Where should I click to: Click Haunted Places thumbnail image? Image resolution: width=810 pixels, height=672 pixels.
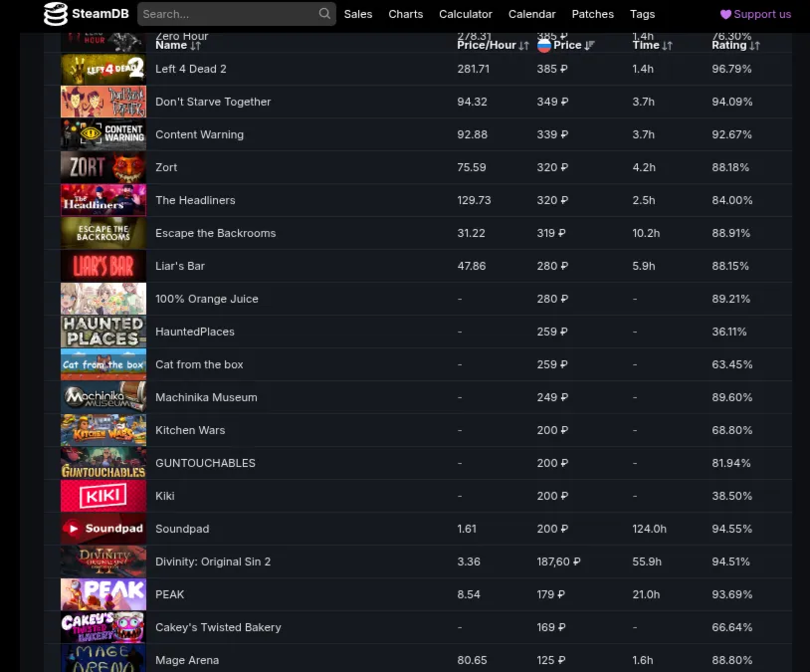point(103,332)
